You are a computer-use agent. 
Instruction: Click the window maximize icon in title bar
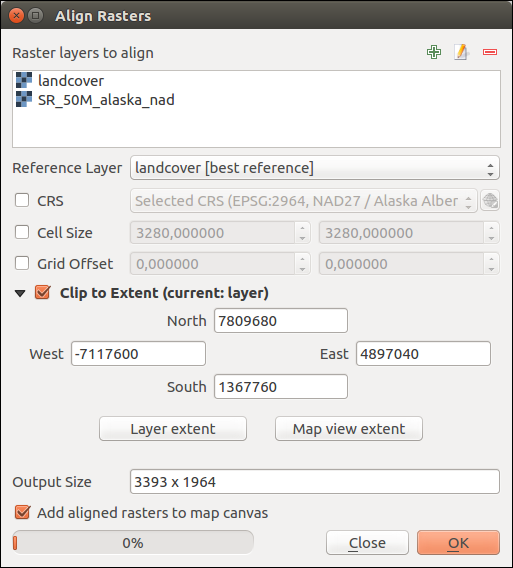36,16
